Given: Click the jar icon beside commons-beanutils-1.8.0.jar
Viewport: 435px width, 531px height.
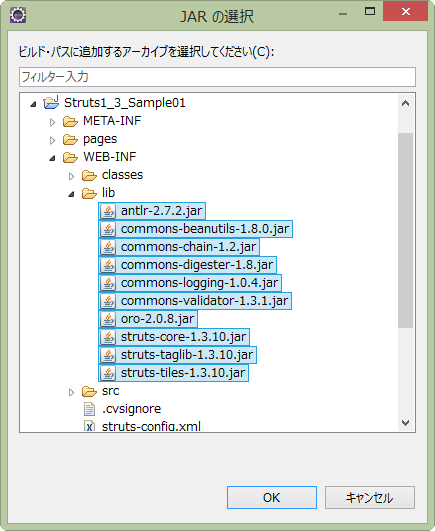Looking at the screenshot, I should pos(108,229).
